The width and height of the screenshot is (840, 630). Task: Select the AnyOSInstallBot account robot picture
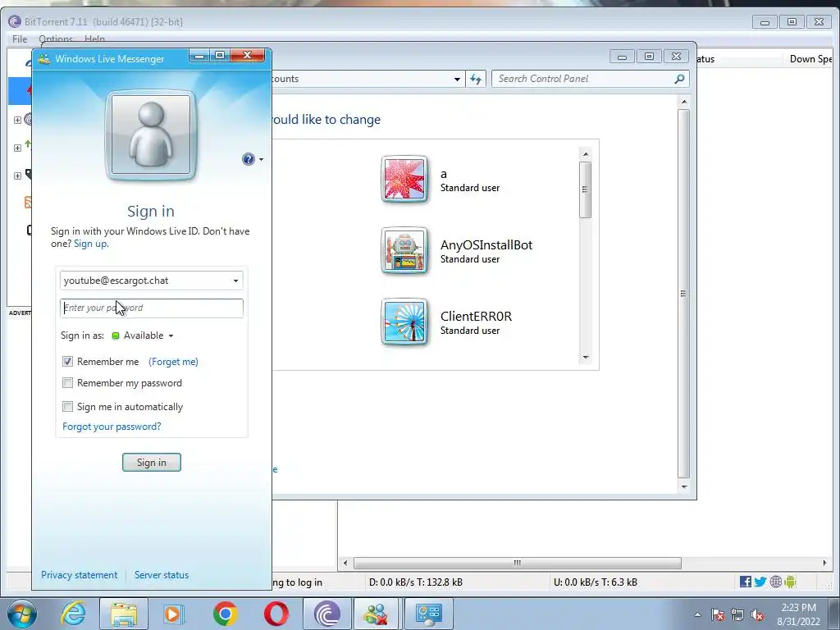[x=404, y=251]
